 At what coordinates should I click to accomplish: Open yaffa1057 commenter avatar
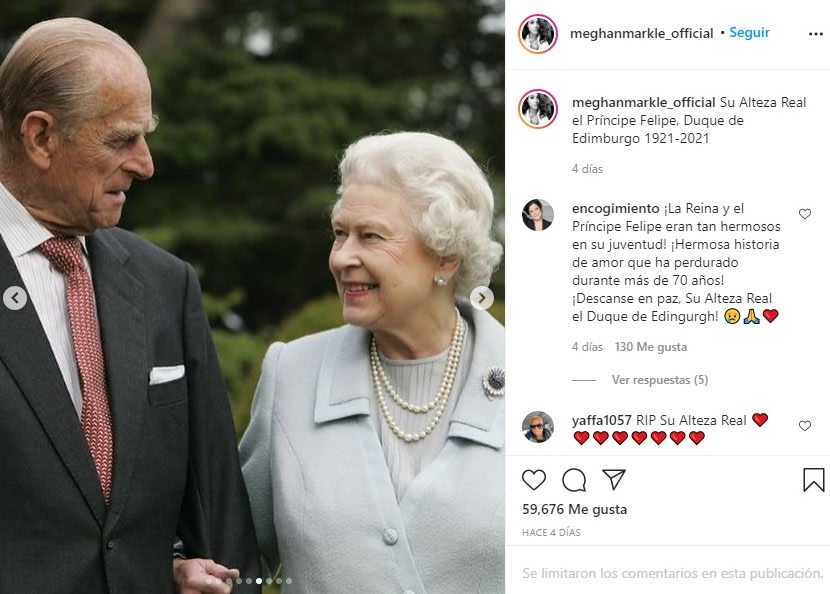click(x=538, y=427)
